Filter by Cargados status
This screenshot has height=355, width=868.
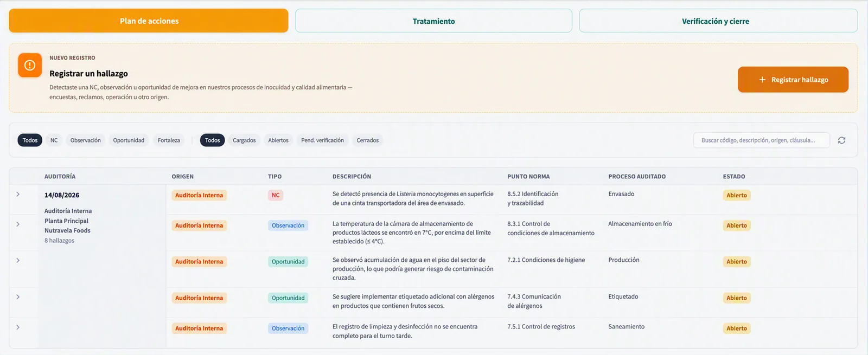click(x=244, y=140)
